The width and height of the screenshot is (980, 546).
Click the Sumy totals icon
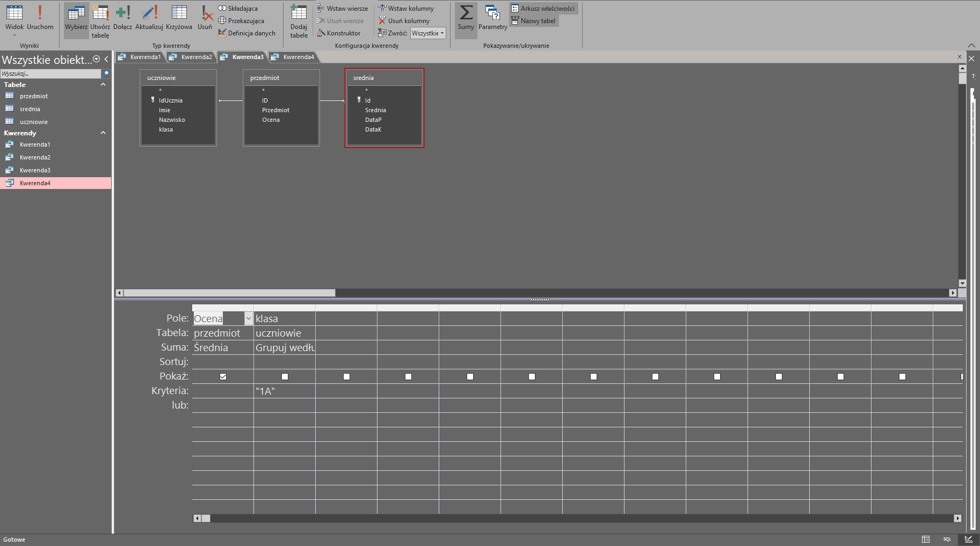tap(466, 18)
